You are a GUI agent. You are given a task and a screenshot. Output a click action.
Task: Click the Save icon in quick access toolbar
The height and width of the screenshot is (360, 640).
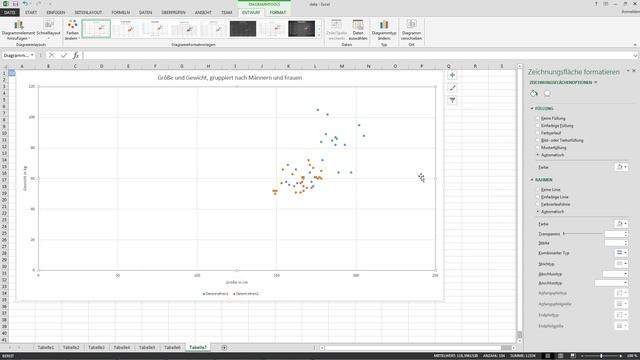pos(16,4)
